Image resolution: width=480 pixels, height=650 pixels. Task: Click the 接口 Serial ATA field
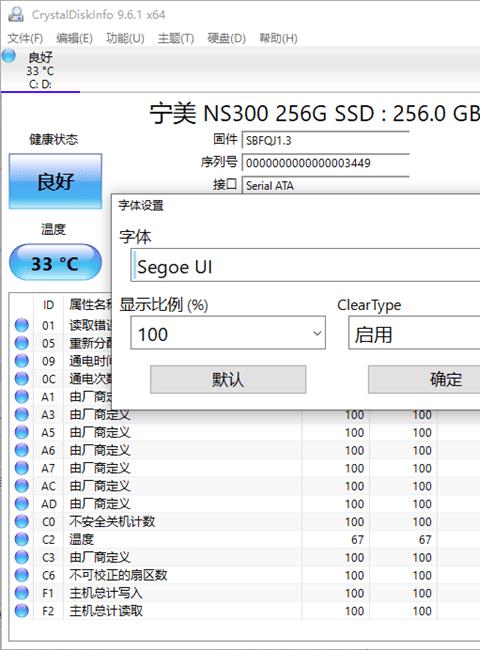[x=325, y=185]
